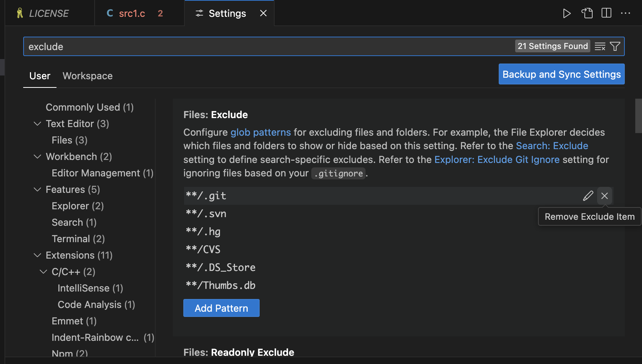Open the More Actions ellipsis menu
642x364 pixels.
(x=626, y=13)
